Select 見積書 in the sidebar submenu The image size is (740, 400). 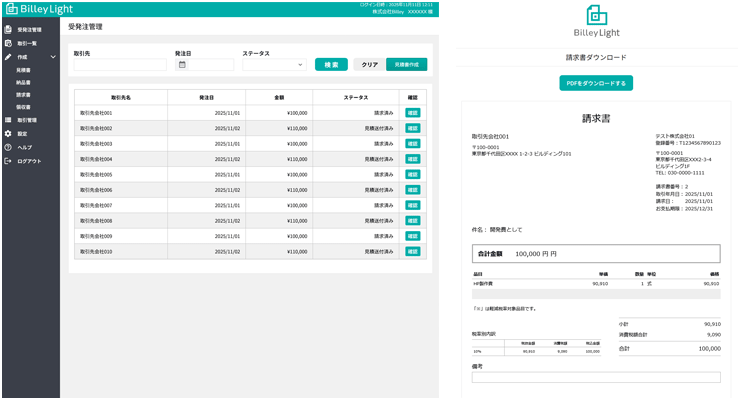point(23,70)
